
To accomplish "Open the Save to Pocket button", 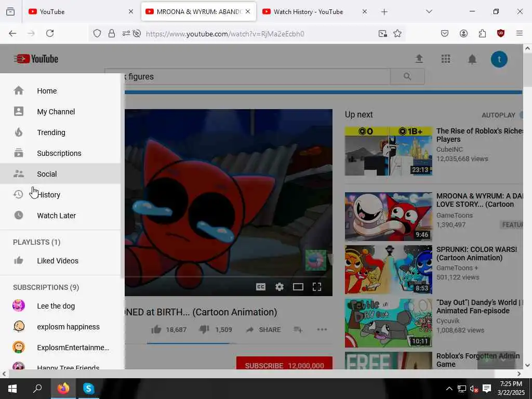I will point(445,33).
